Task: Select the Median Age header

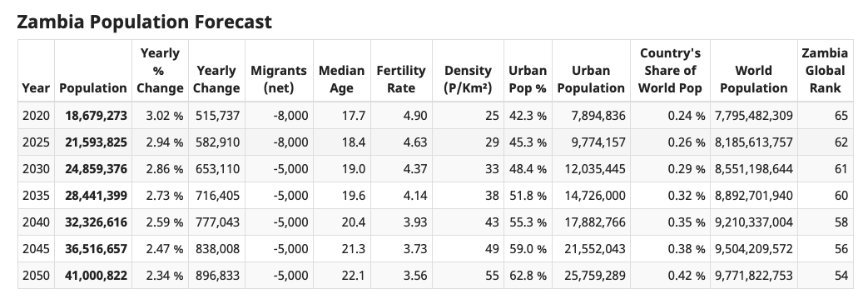Action: point(341,79)
